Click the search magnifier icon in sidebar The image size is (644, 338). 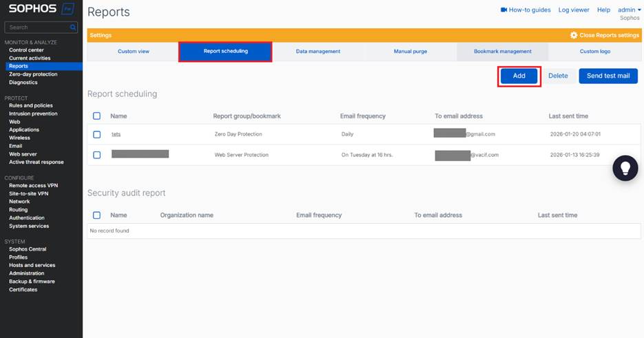click(73, 28)
